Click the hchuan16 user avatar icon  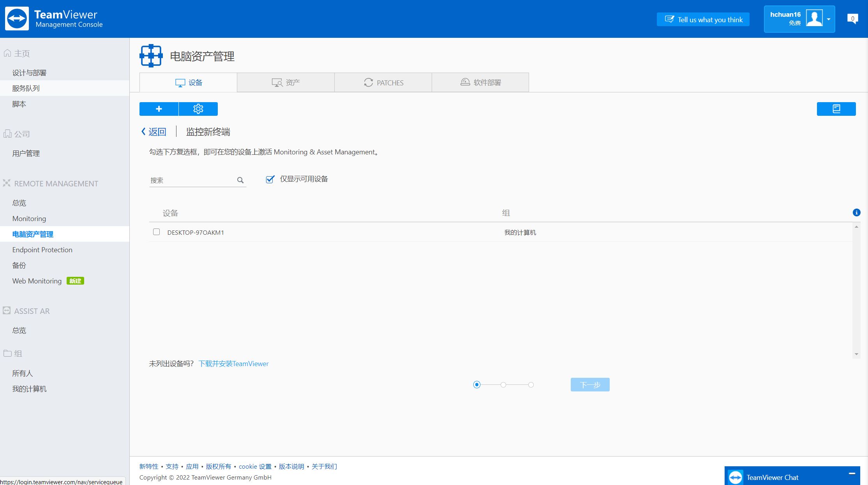[x=814, y=18]
